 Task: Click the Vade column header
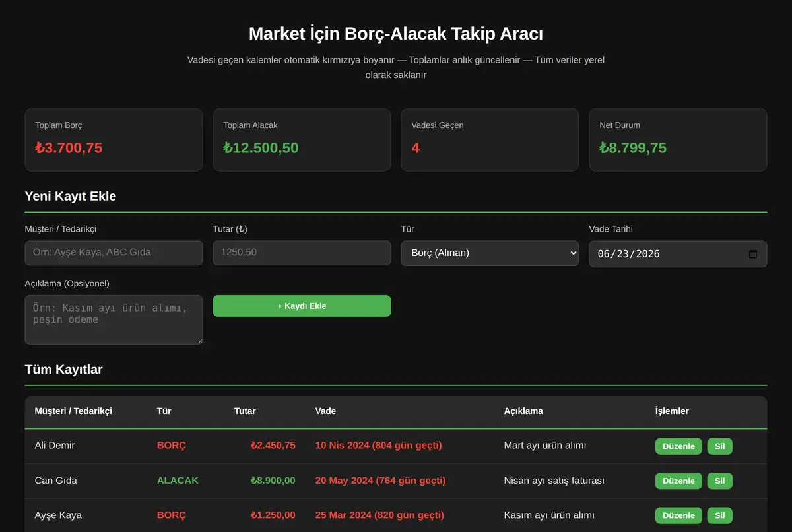[325, 411]
